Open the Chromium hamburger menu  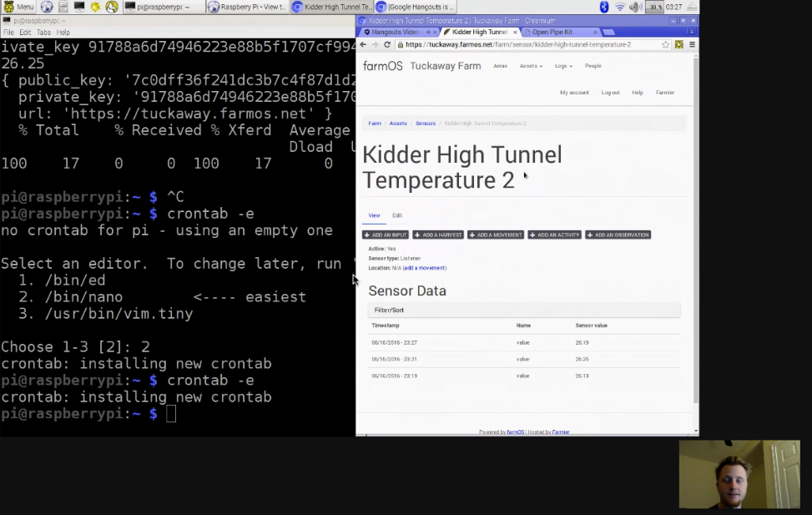(692, 44)
